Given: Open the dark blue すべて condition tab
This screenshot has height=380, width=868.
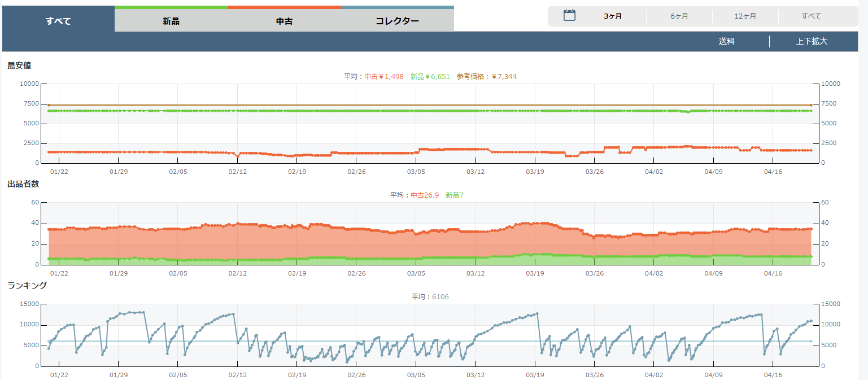Looking at the screenshot, I should [x=58, y=21].
